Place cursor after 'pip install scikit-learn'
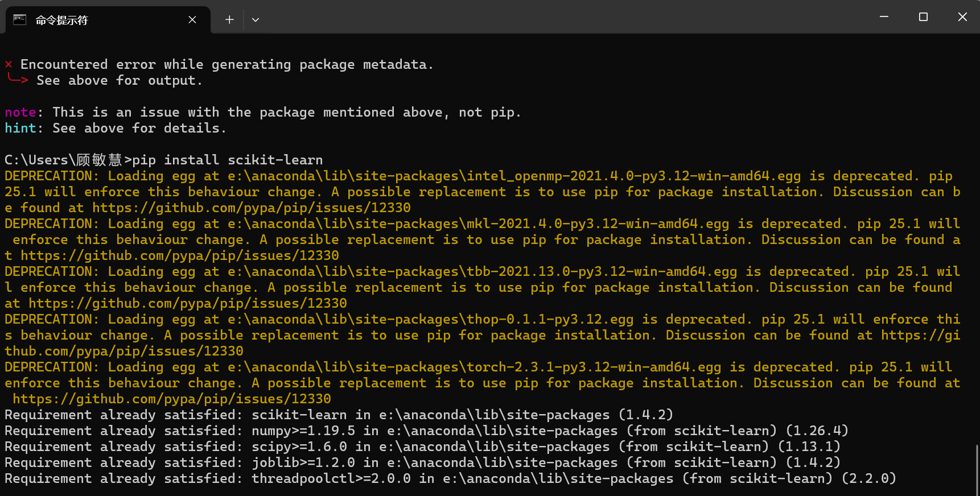The image size is (980, 496). coord(324,160)
